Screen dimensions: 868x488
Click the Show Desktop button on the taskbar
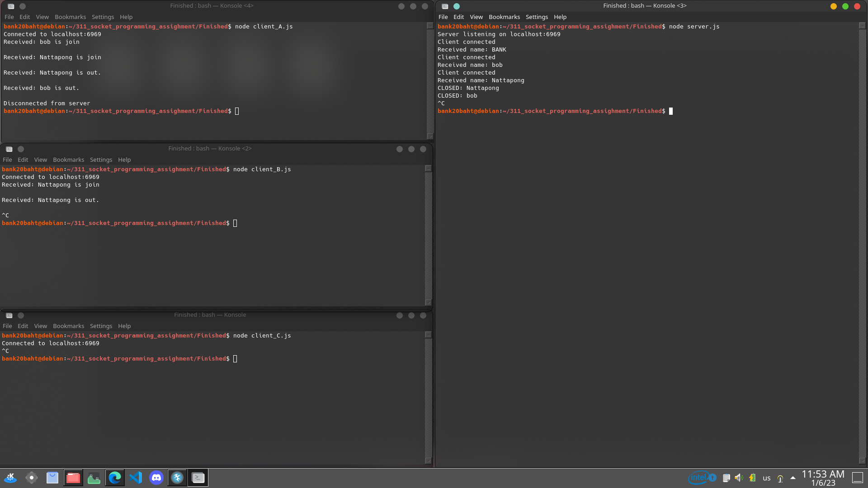[858, 478]
